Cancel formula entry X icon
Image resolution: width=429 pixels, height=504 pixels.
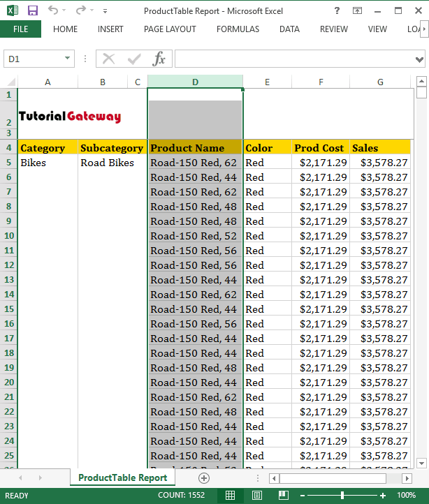pos(108,59)
